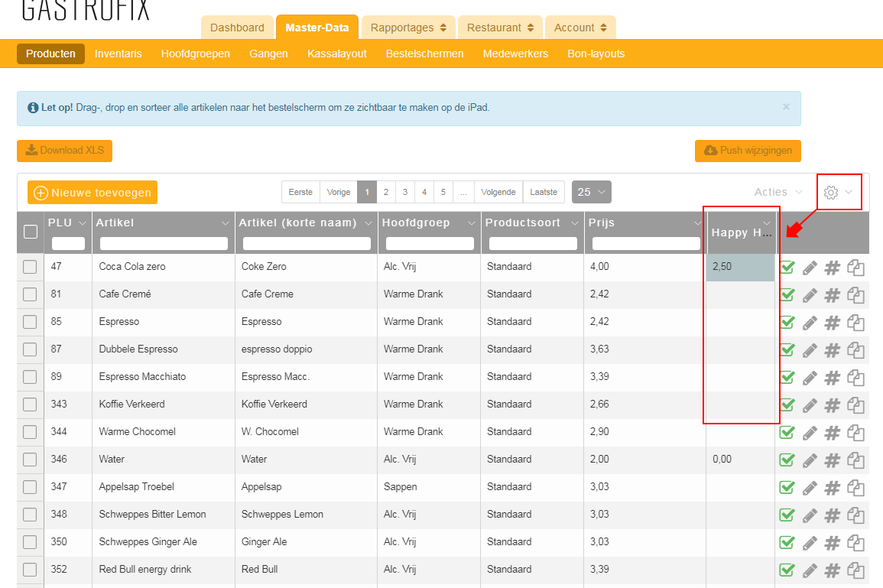
Task: Click hash icon in Espresso row
Action: [833, 323]
